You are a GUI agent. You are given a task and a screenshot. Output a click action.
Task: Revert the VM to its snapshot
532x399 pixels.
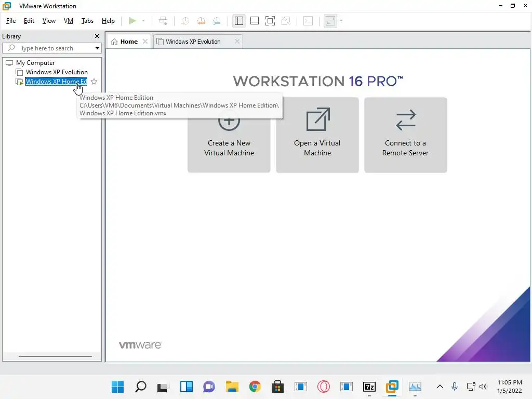201,21
